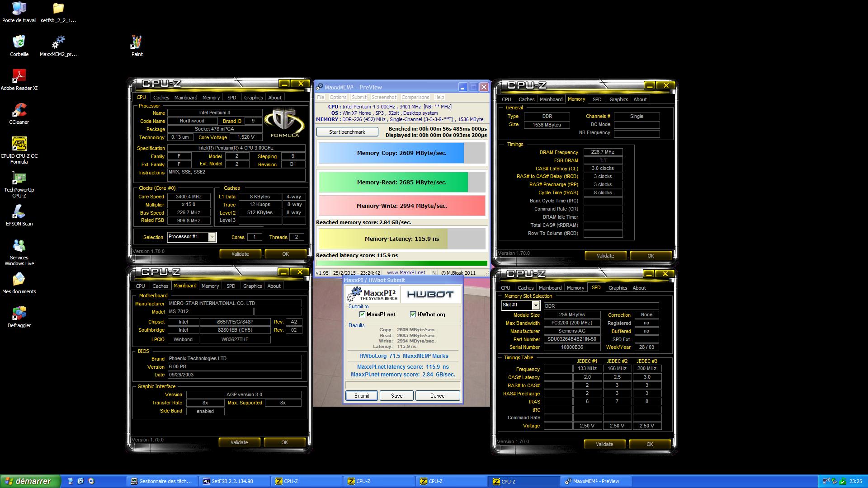The image size is (868, 488).
Task: Click Validate in top-right CPU-Z Memory window
Action: (x=605, y=256)
